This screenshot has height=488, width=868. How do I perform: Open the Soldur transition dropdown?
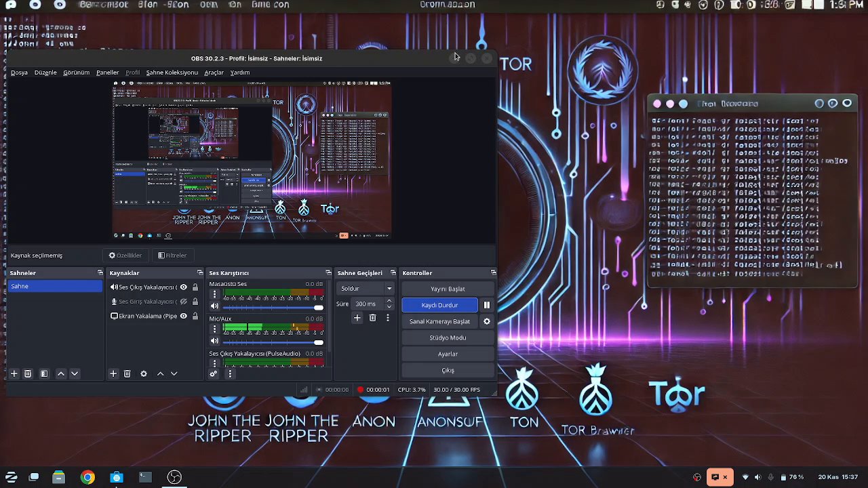coord(366,289)
